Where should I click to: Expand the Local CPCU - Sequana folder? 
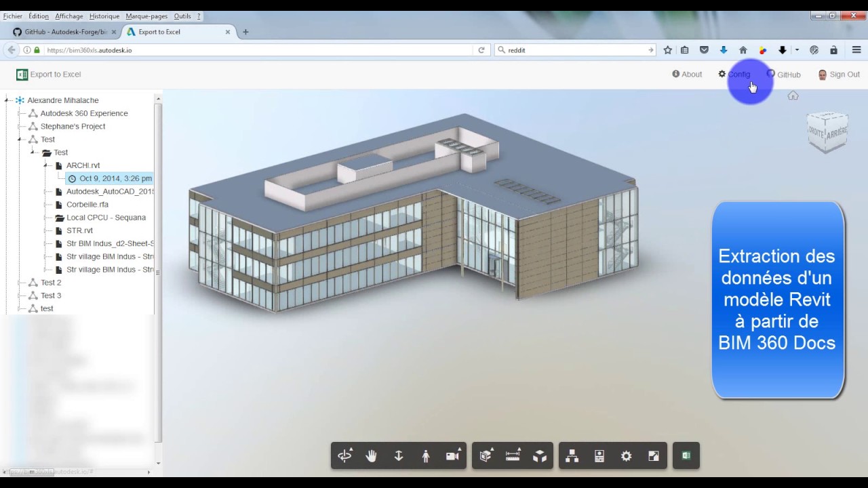(46, 218)
